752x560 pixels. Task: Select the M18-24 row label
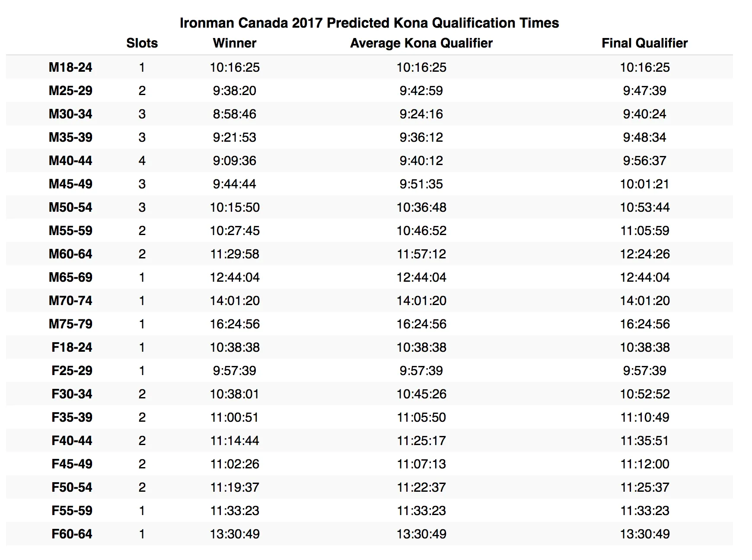(x=70, y=67)
